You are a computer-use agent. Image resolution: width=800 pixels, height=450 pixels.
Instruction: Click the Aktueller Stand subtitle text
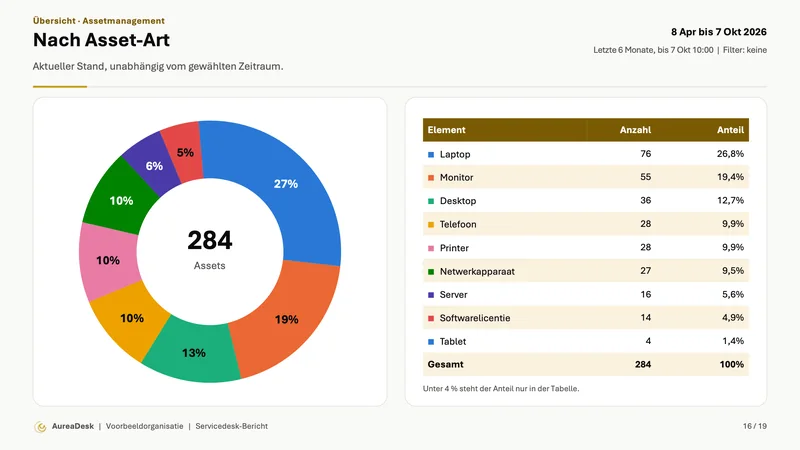[158, 66]
